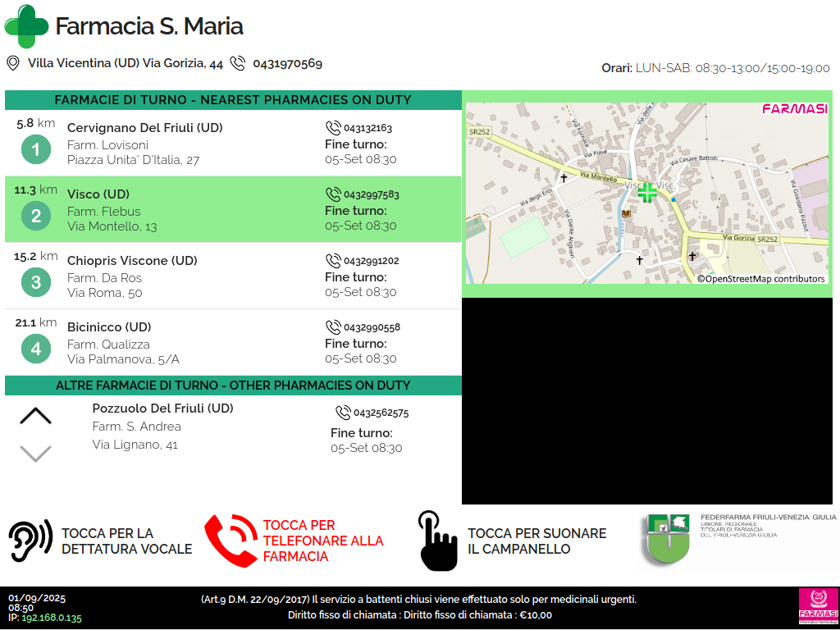840x630 pixels.
Task: Open the OpenStreetMap contributors link
Action: click(x=760, y=279)
